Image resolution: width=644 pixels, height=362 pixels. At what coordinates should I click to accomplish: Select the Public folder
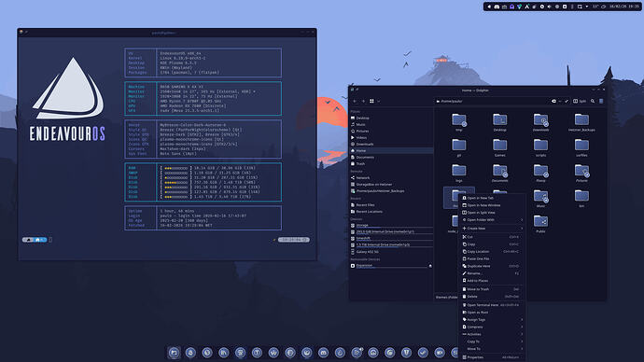pos(541,224)
